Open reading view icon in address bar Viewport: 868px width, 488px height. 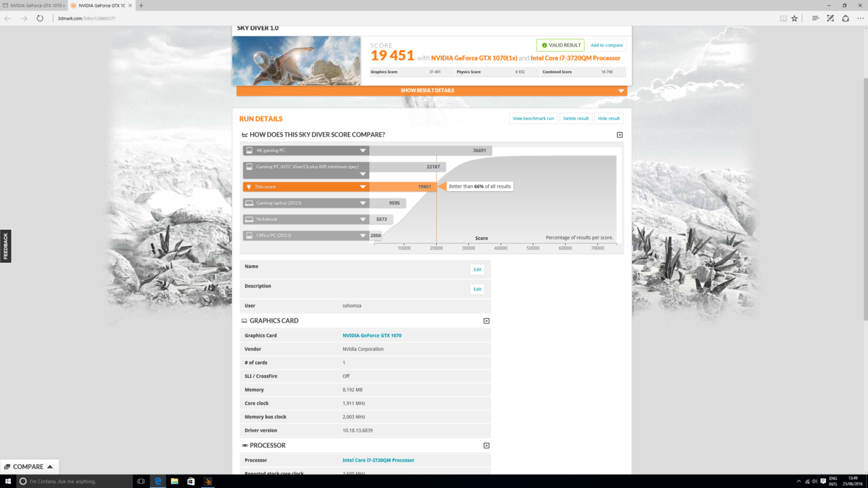783,18
